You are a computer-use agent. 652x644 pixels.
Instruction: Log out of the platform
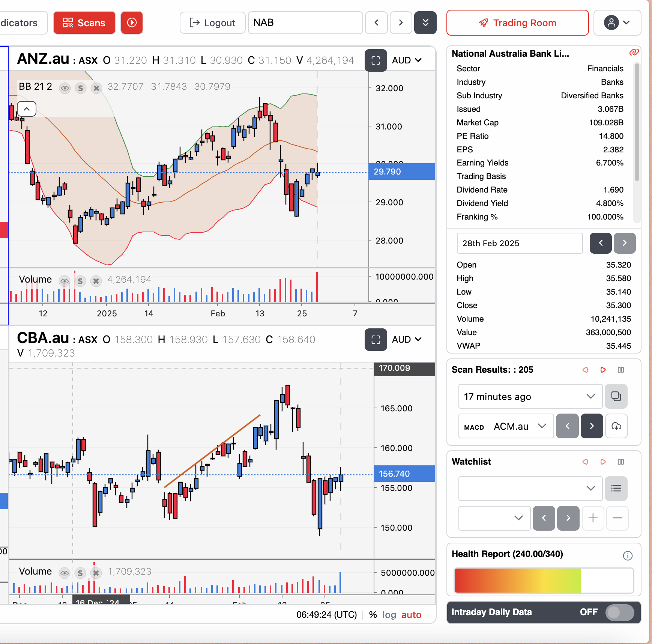point(212,23)
